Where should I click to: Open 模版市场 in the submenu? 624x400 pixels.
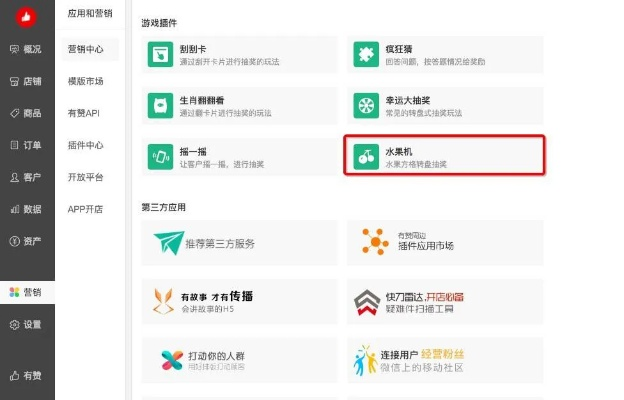point(86,82)
